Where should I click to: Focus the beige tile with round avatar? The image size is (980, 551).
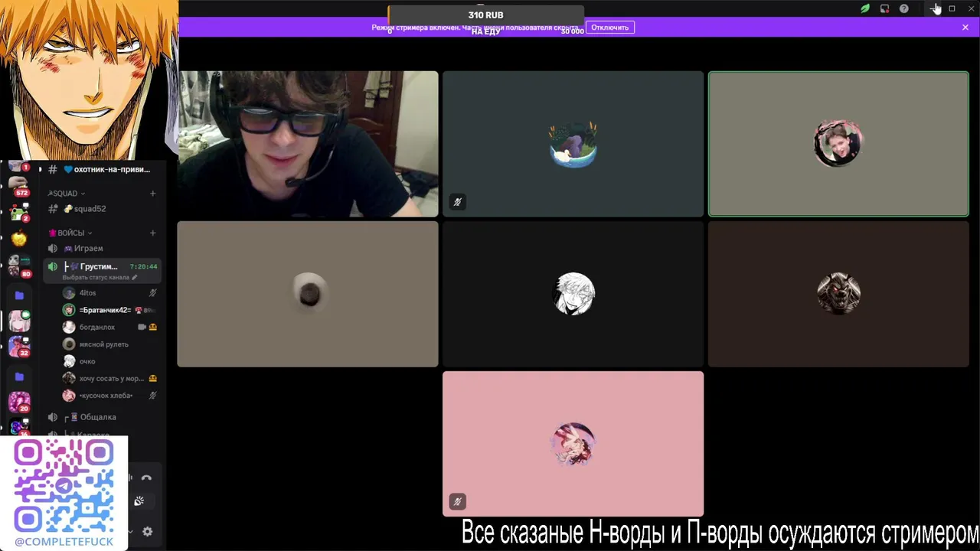click(x=308, y=294)
